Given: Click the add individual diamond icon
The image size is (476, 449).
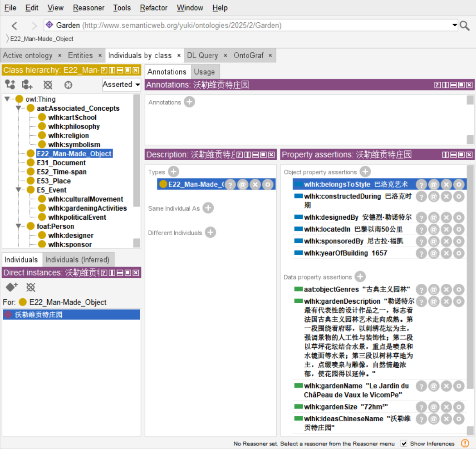Looking at the screenshot, I should point(11,287).
